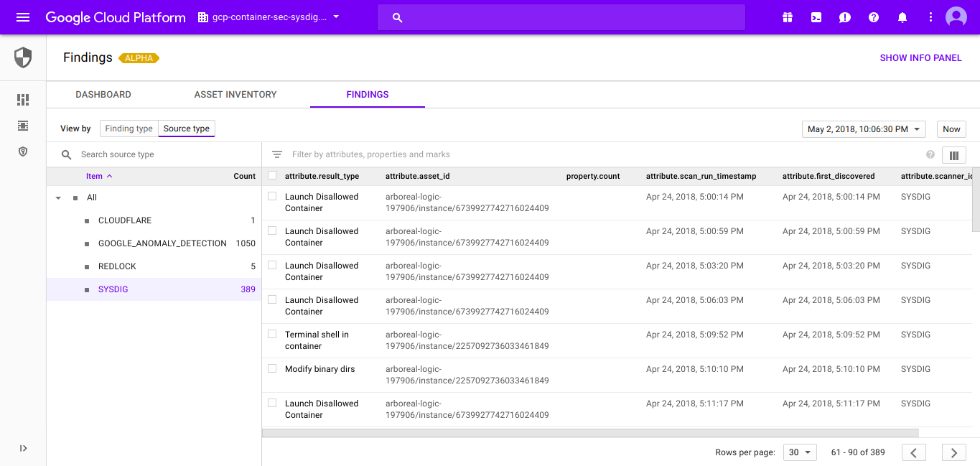Open the project selector dropdown
The width and height of the screenshot is (980, 466).
267,17
